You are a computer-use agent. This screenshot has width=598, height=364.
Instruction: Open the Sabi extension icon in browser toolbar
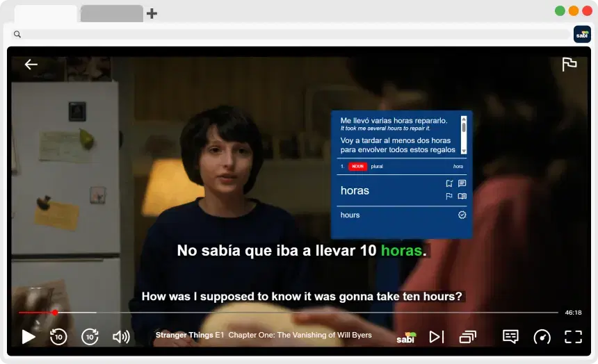click(582, 34)
